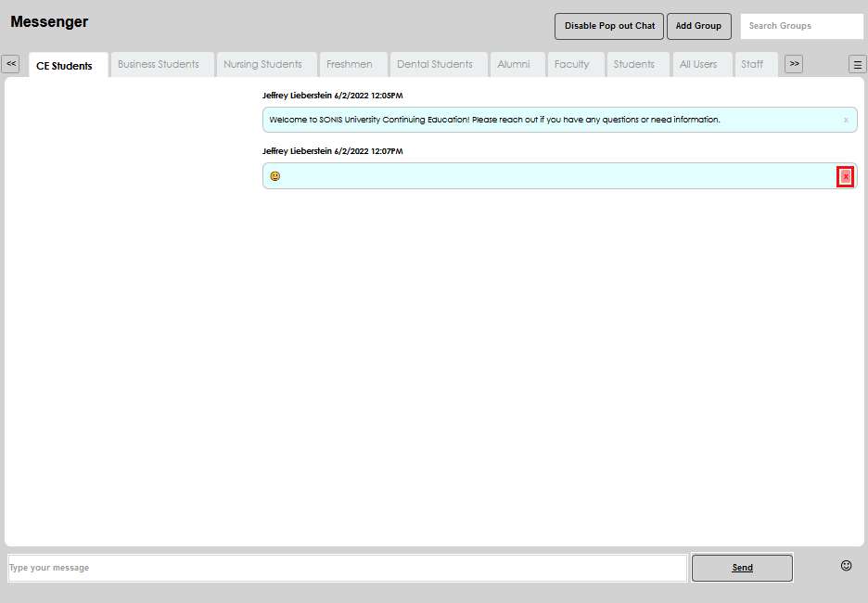Click inside the Search Groups field

tap(801, 25)
